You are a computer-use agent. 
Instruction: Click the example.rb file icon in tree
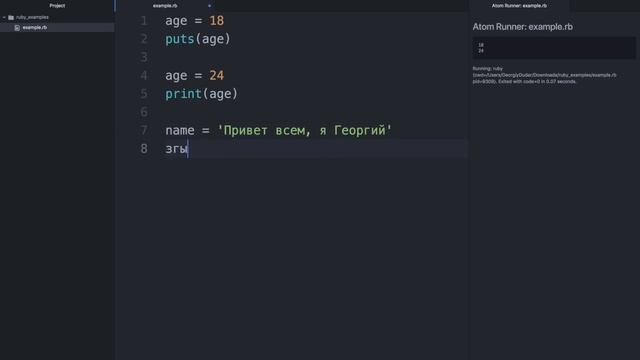tap(17, 28)
